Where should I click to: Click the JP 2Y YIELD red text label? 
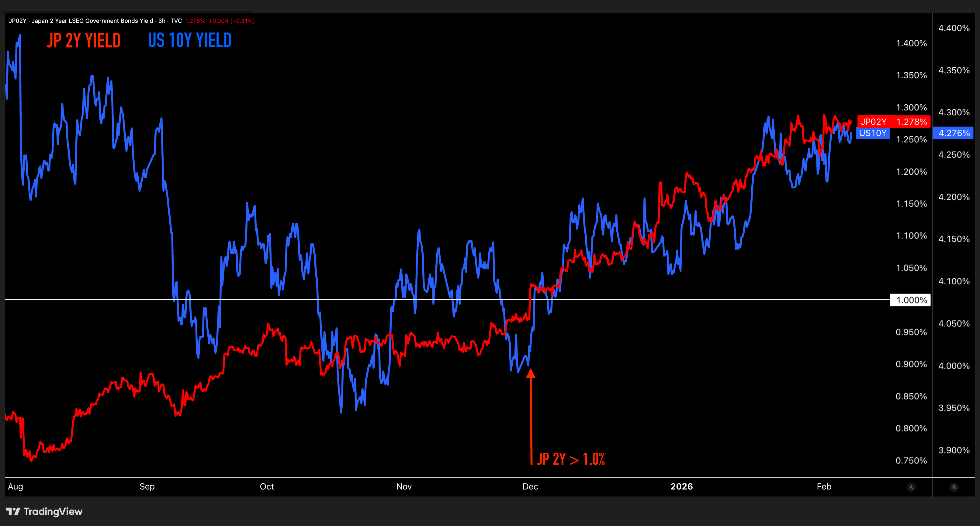coord(83,40)
